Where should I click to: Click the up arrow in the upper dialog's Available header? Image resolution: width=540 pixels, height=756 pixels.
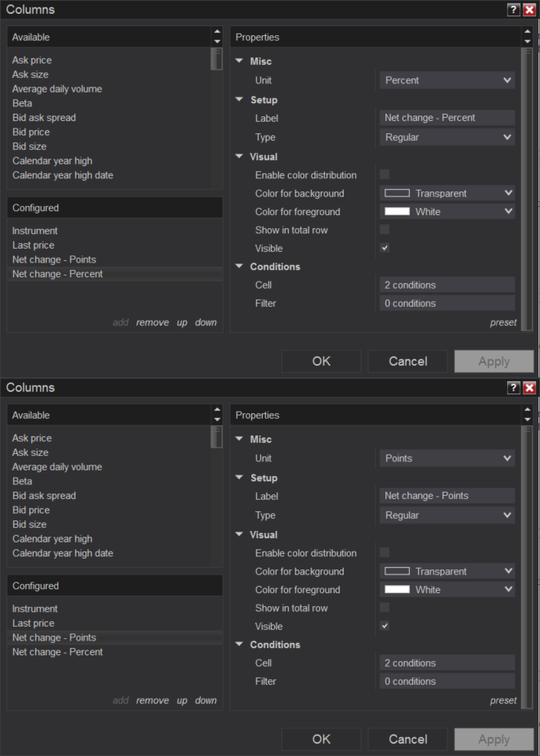(x=217, y=33)
